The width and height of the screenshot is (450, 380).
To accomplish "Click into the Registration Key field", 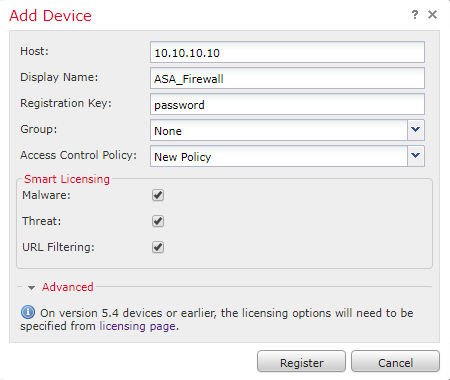I will (x=287, y=104).
